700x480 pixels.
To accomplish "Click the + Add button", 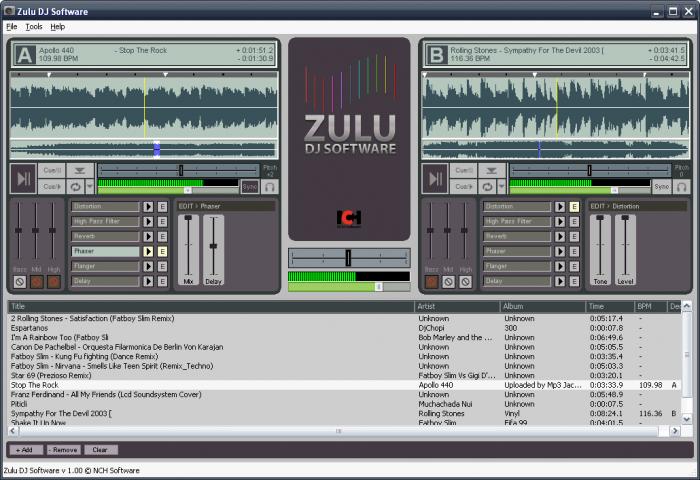I will (24, 450).
